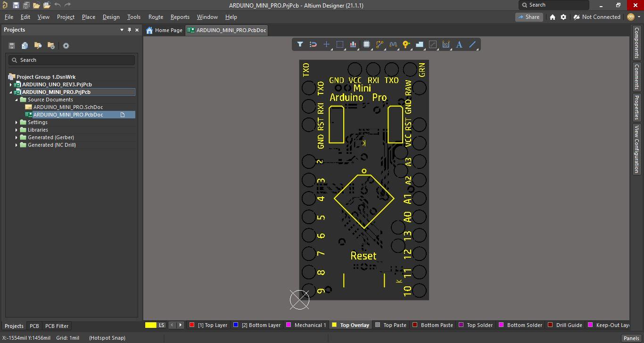Collapse the ARDUINO_MINI_PRO.PrjPcb project
Image resolution: width=644 pixels, height=343 pixels.
[x=11, y=92]
